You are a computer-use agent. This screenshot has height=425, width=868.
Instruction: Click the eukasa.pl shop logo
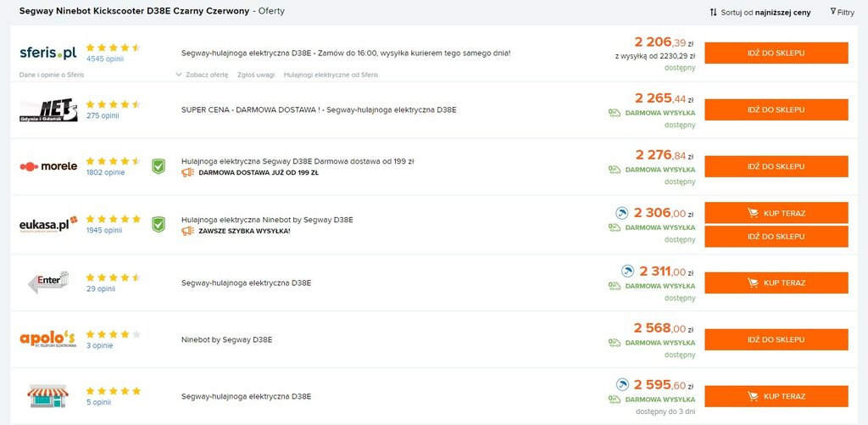pyautogui.click(x=48, y=225)
